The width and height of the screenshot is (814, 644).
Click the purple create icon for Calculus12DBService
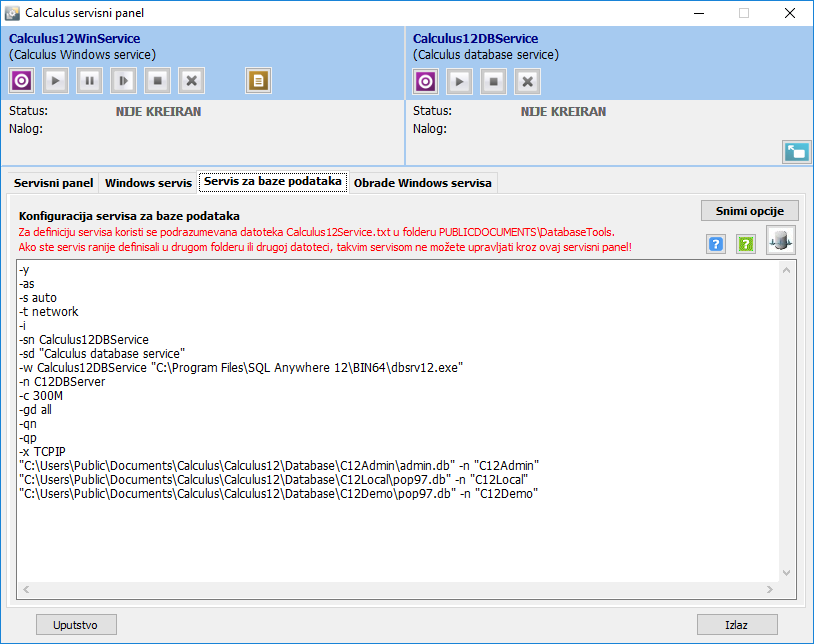pos(426,81)
